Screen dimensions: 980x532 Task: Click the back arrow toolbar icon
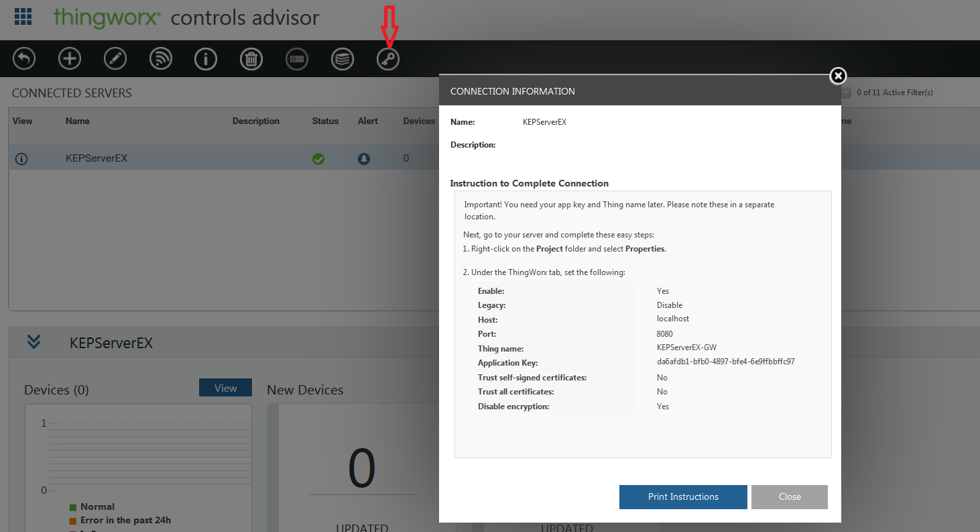(24, 59)
